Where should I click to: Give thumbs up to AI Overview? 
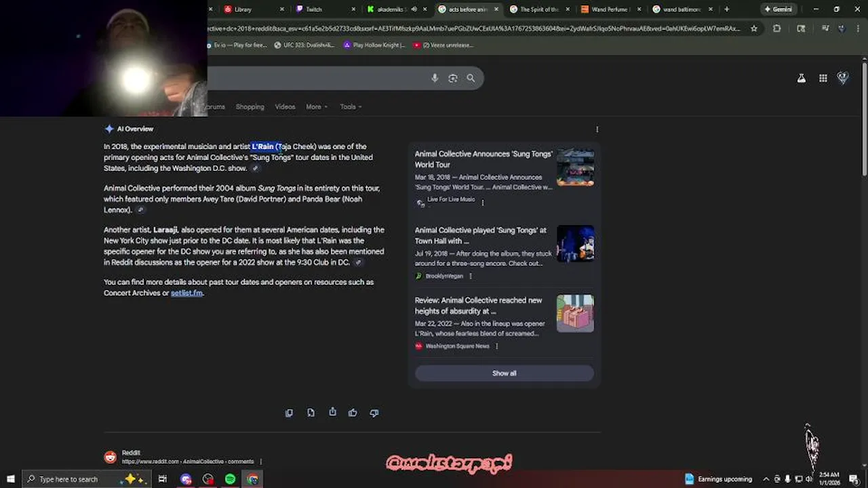[x=353, y=413]
